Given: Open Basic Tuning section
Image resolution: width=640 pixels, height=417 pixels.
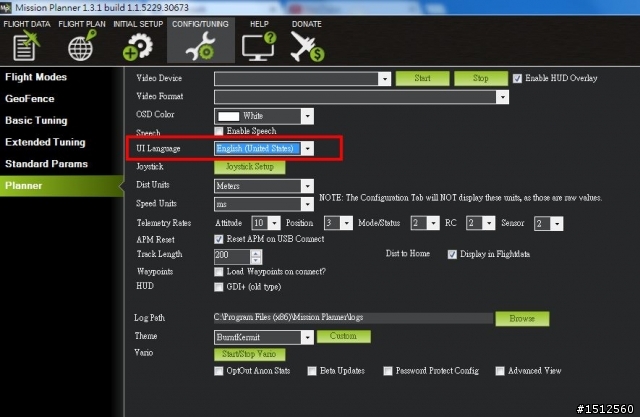Looking at the screenshot, I should click(36, 121).
